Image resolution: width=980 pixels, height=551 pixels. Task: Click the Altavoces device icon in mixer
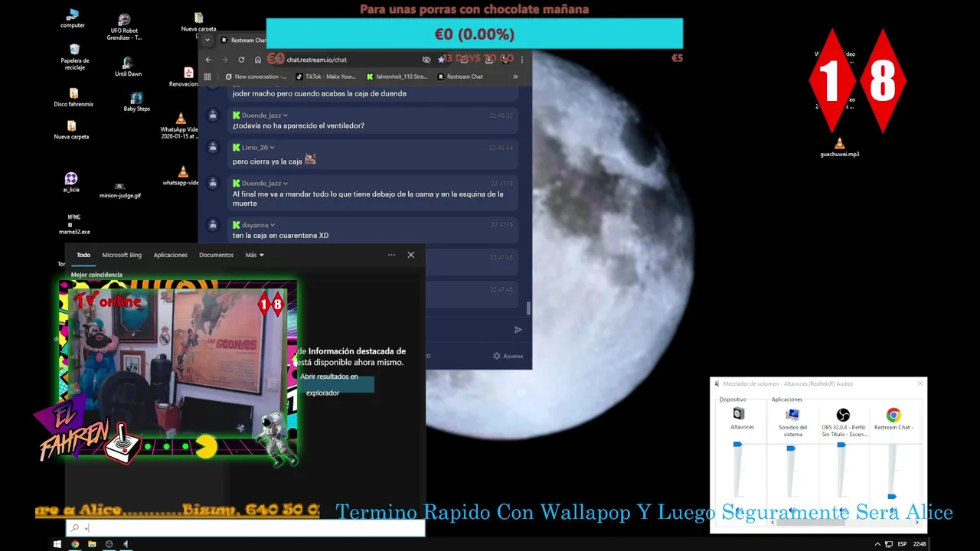(738, 414)
